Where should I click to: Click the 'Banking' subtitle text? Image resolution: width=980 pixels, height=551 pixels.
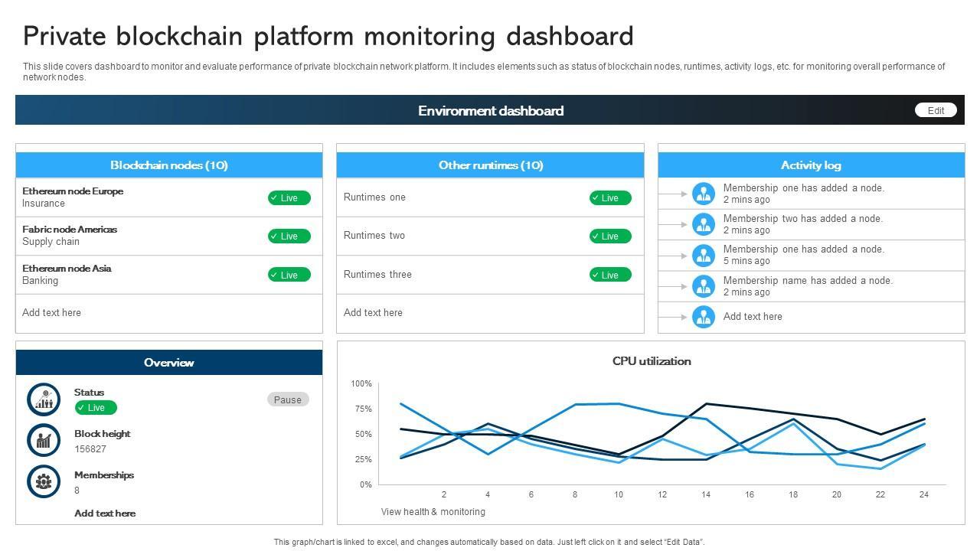[x=41, y=281]
